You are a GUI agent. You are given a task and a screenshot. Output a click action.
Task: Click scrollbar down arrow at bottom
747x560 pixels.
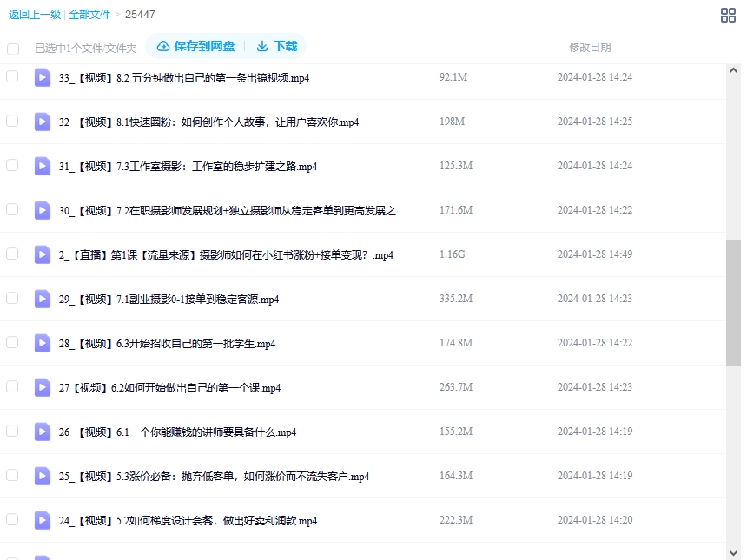(x=734, y=551)
